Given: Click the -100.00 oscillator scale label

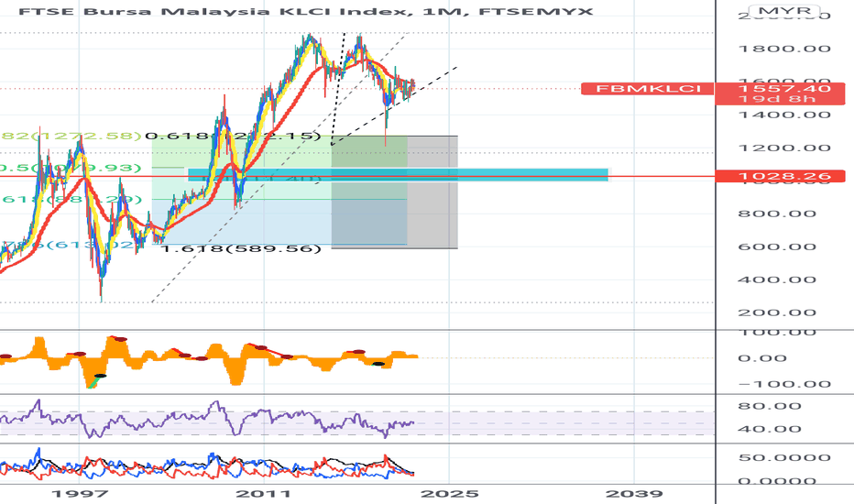Looking at the screenshot, I should click(x=784, y=384).
